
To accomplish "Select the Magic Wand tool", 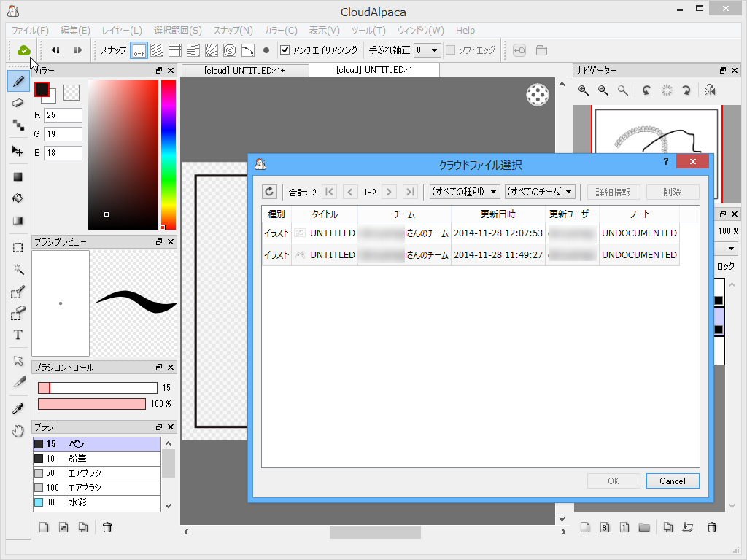I will 18,270.
